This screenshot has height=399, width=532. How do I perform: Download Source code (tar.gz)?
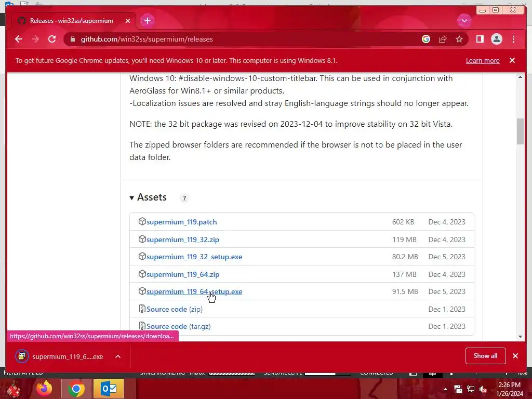click(179, 326)
